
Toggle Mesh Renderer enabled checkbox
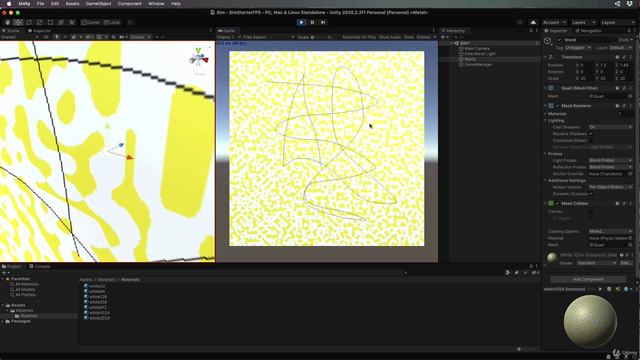(557, 106)
